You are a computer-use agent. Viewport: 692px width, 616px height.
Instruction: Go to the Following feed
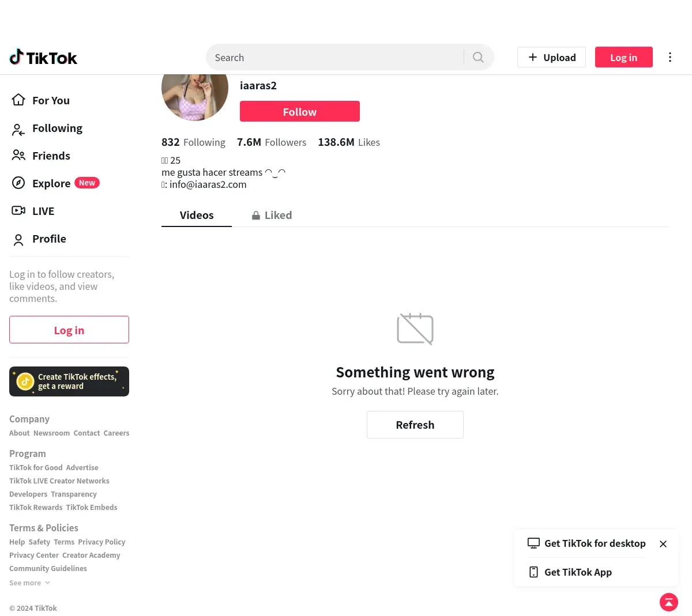pyautogui.click(x=57, y=128)
